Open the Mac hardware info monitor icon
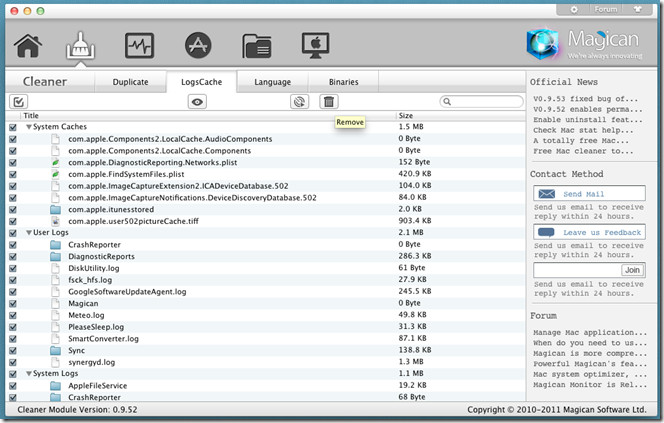Viewport: 664px width, 423px height. (315, 45)
